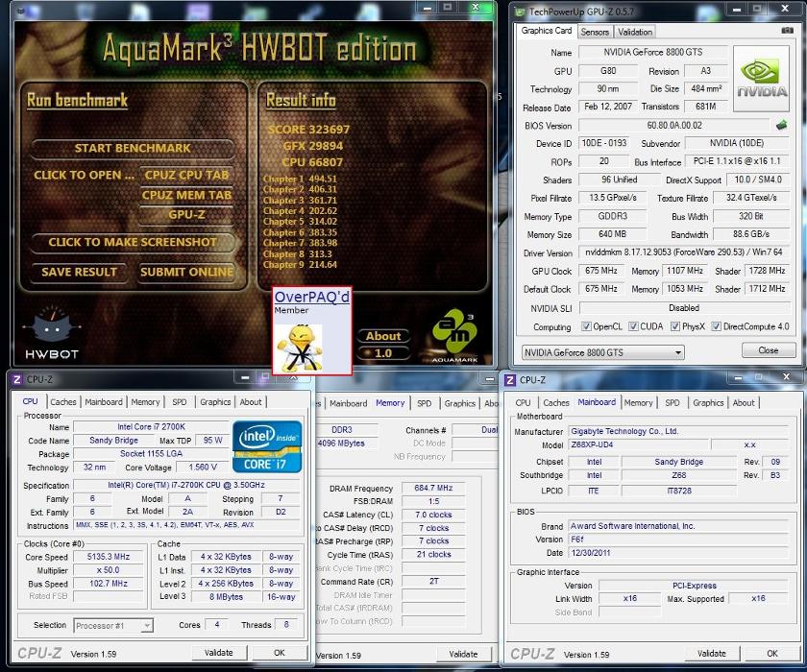The height and width of the screenshot is (672, 807).
Task: Click the Multiplier x 50.0 field
Action: pos(108,570)
